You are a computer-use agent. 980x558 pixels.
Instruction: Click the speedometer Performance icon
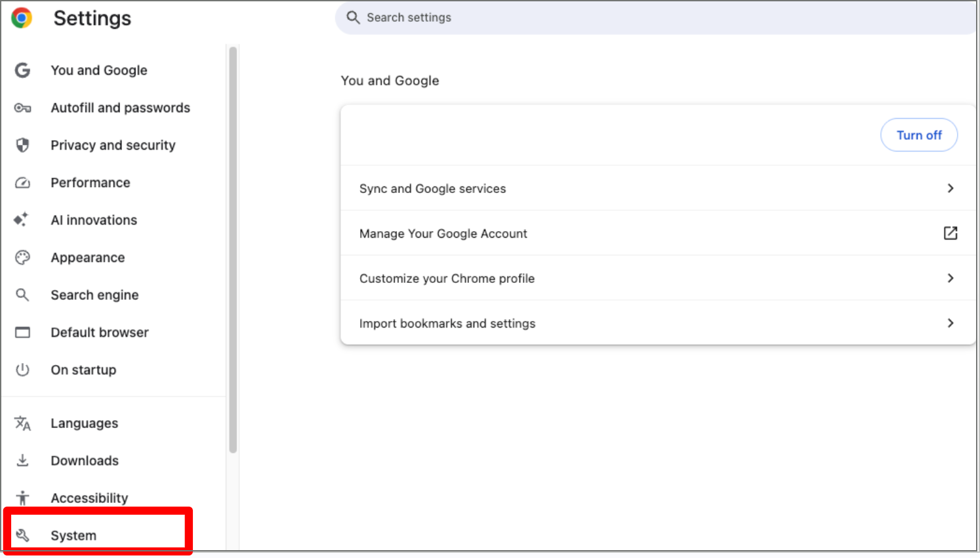(22, 182)
